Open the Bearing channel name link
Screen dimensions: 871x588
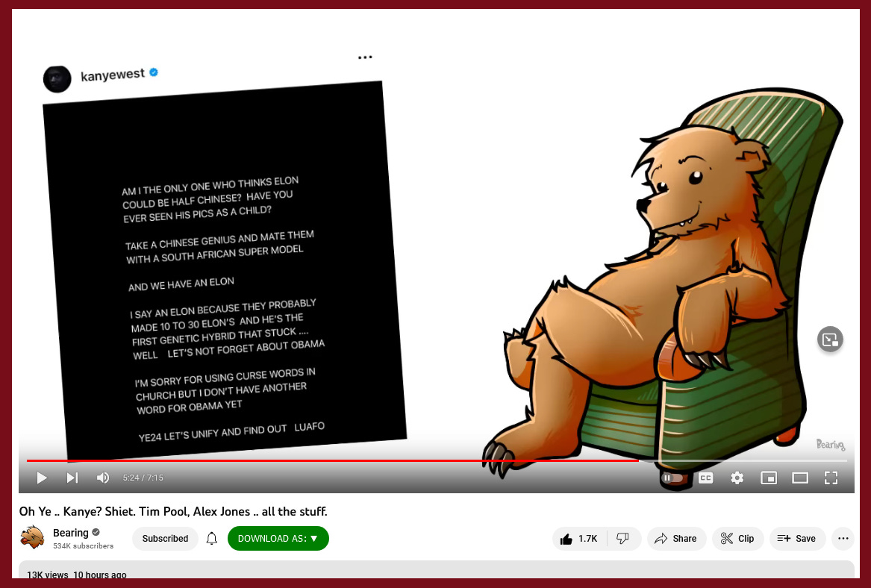[71, 533]
